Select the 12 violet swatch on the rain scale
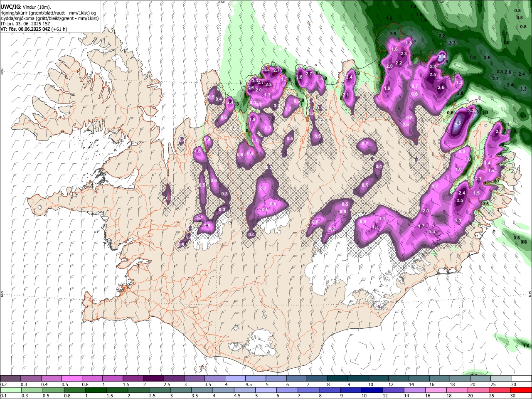The image size is (532, 399). pyautogui.click(x=394, y=390)
